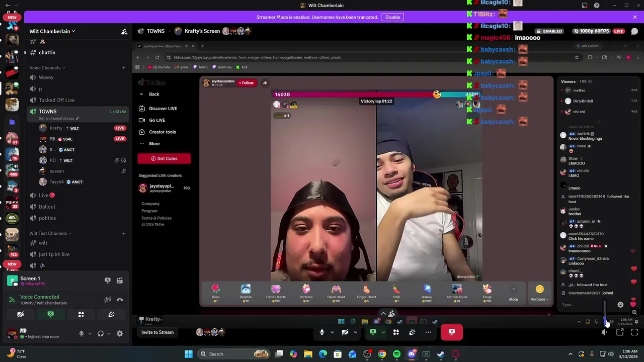Image resolution: width=644 pixels, height=362 pixels.
Task: Toggle microphone in bottom stream controls
Action: pyautogui.click(x=322, y=332)
